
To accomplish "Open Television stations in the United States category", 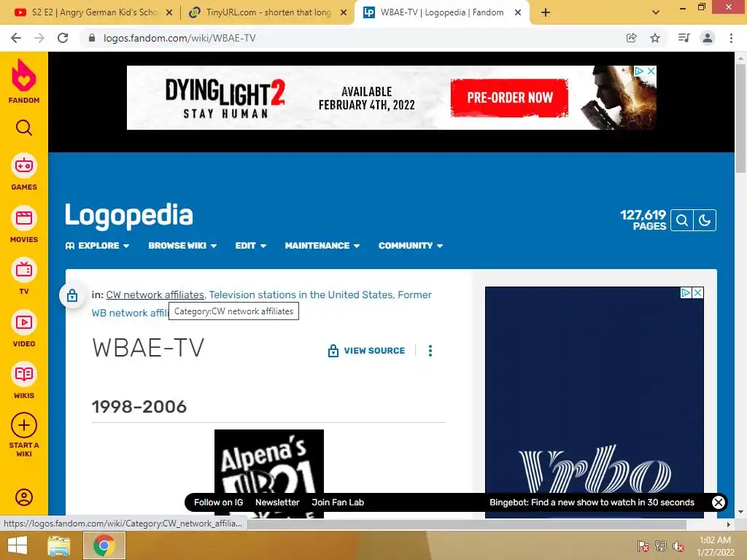I will [301, 295].
